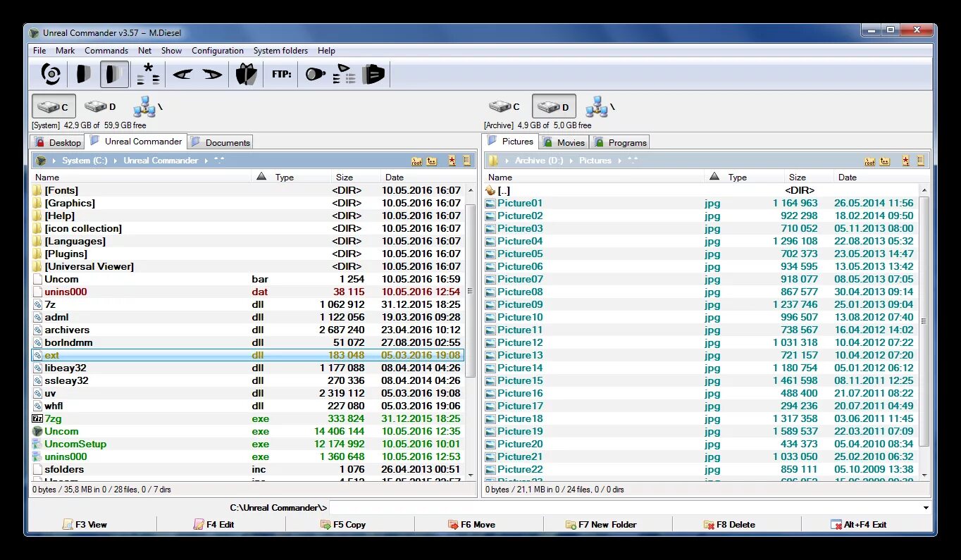Click the left panel parent folder icon
The image size is (961, 560).
(x=431, y=161)
